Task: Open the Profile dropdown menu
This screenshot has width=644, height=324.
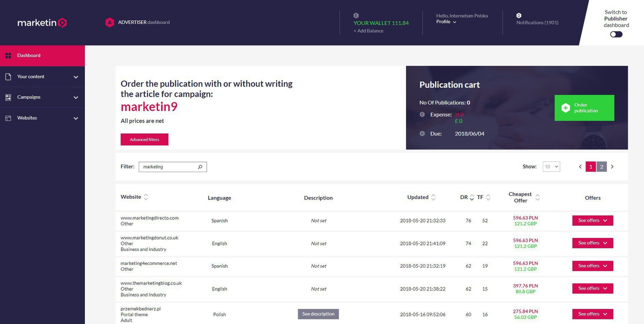Action: click(446, 22)
